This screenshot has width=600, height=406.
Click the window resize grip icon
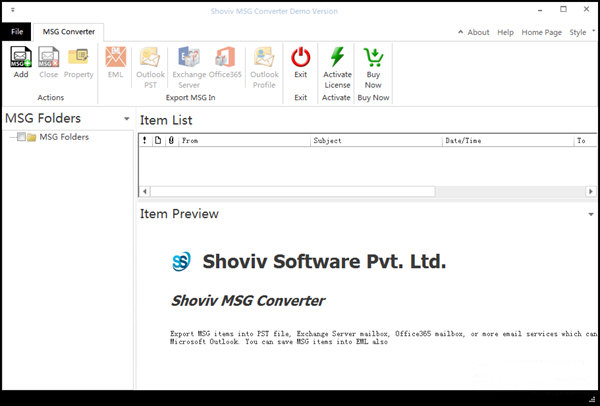pos(592,399)
